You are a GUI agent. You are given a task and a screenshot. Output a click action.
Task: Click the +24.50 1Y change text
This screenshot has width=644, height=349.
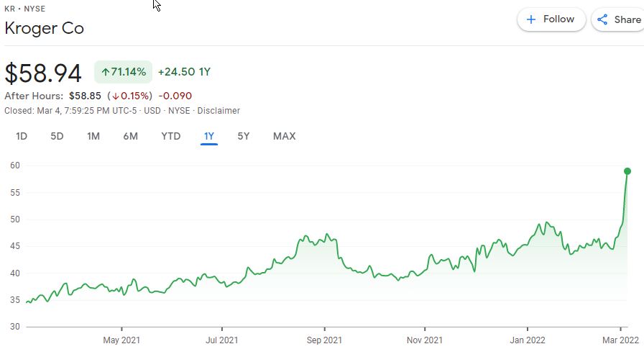point(184,72)
